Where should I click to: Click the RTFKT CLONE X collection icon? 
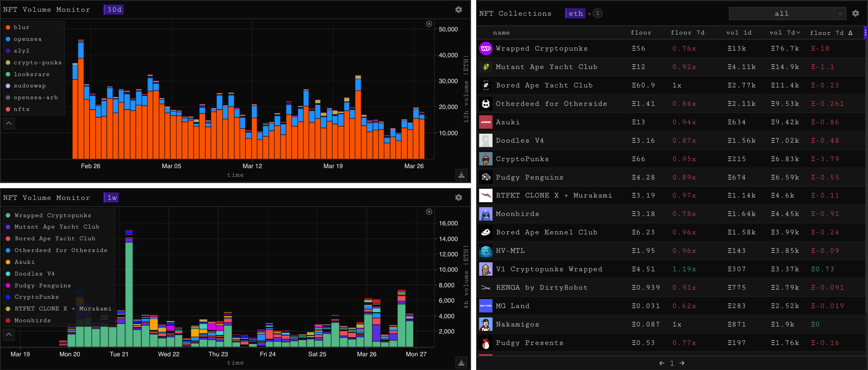486,196
